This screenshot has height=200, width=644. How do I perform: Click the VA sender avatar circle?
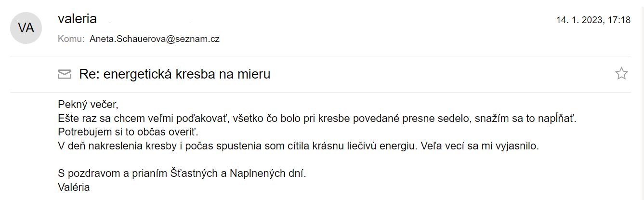click(26, 27)
